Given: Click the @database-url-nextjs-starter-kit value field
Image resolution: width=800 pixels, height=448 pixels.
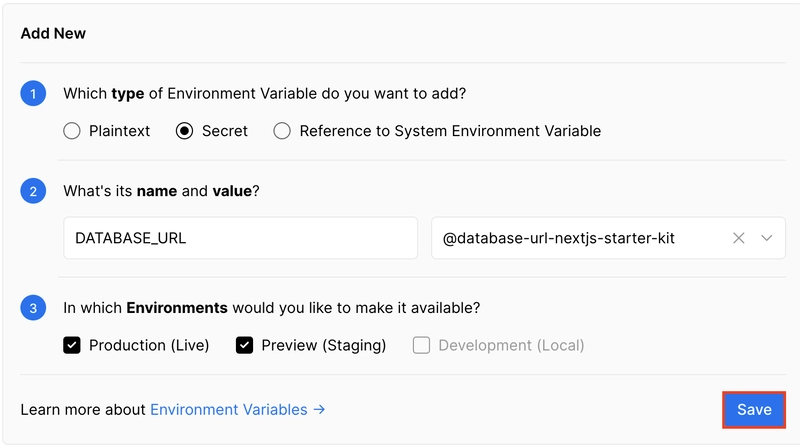Looking at the screenshot, I should (608, 238).
